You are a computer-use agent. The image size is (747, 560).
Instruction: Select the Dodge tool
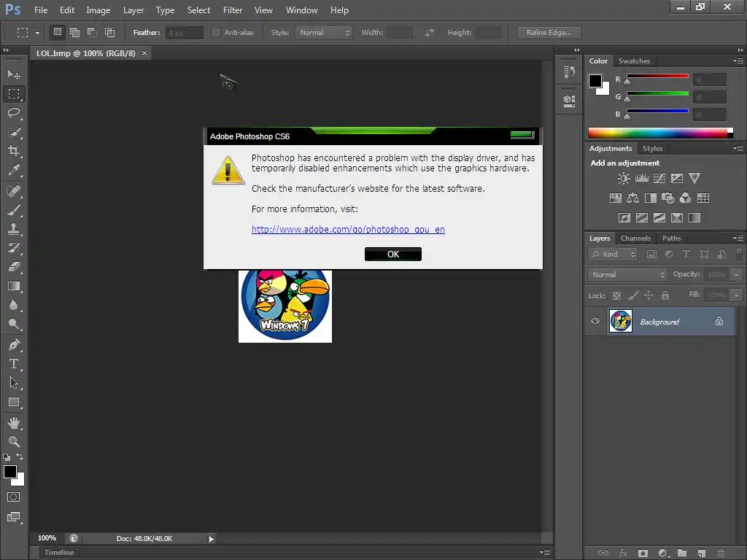pyautogui.click(x=14, y=324)
